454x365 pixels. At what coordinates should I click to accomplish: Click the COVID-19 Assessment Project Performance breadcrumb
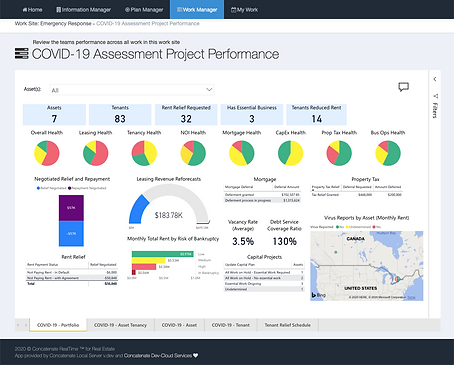tap(148, 23)
